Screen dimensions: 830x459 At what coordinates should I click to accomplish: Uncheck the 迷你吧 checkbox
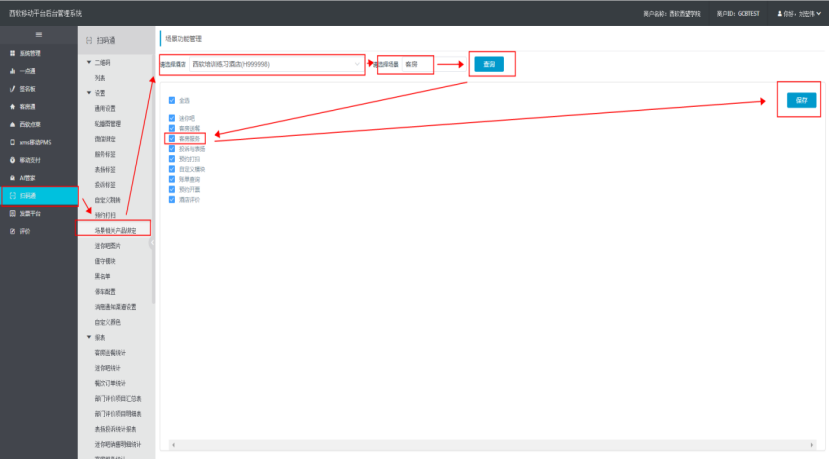coord(172,118)
